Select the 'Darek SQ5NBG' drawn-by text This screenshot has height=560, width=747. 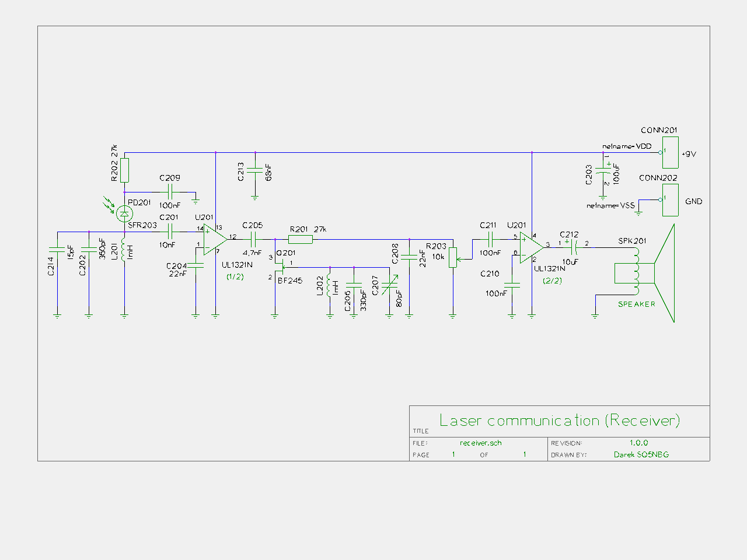641,455
